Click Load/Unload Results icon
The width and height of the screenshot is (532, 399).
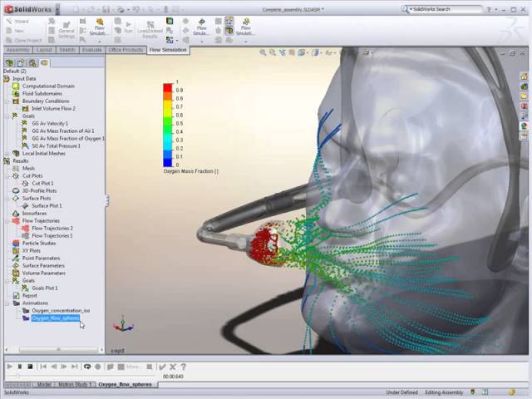coord(150,29)
